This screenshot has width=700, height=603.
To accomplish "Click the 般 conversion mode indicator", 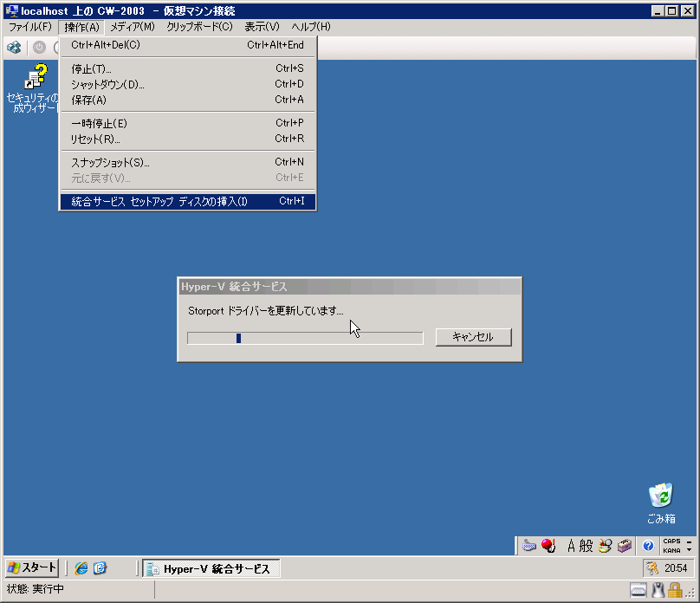I will (x=586, y=546).
